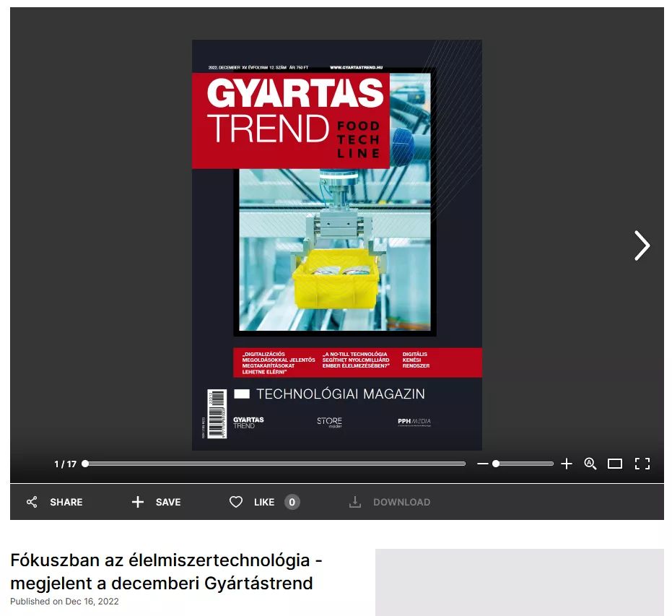Click the download arrow icon
The height and width of the screenshot is (616, 672).
(355, 502)
